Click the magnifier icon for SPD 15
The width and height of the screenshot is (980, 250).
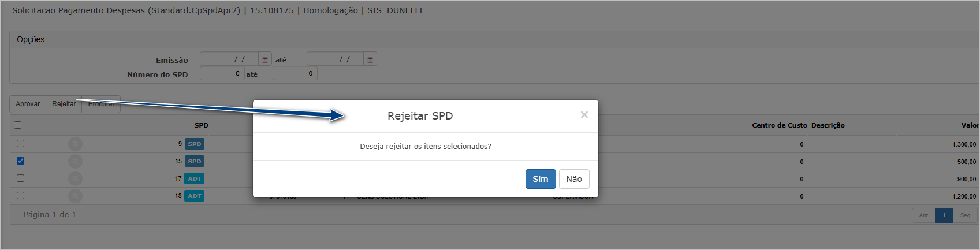pyautogui.click(x=75, y=161)
